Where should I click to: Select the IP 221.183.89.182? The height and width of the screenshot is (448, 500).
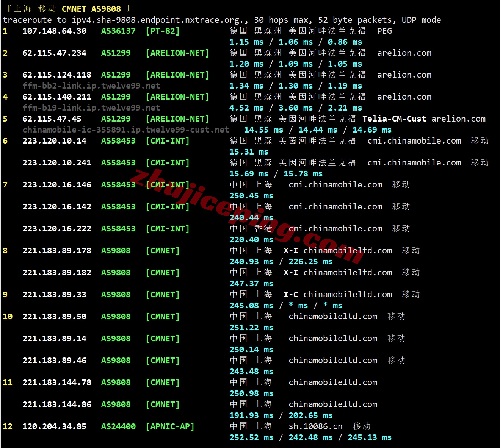click(x=57, y=273)
